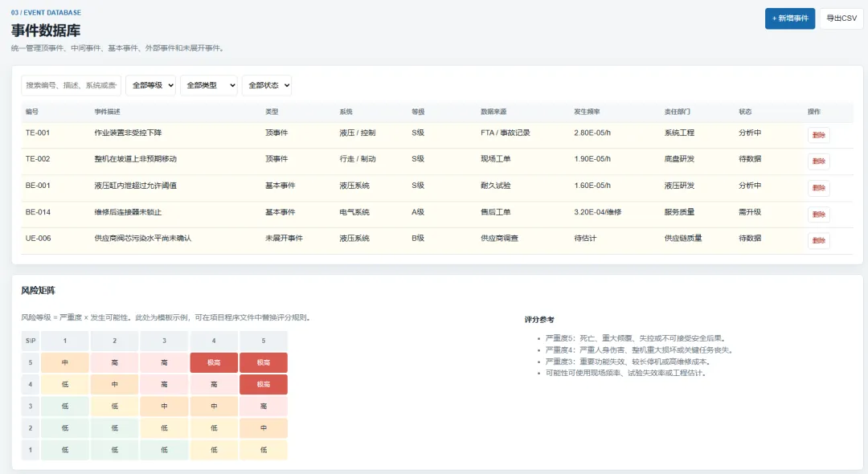Open the 全部类型 dropdown filter
This screenshot has height=474, width=868.
(x=209, y=85)
